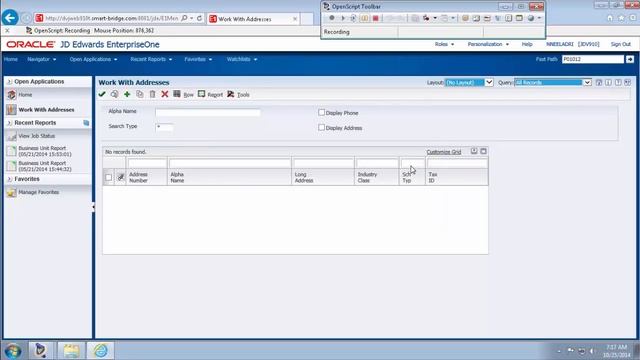The image size is (640, 360).
Task: Click the green checkmark Select icon
Action: coord(102,94)
